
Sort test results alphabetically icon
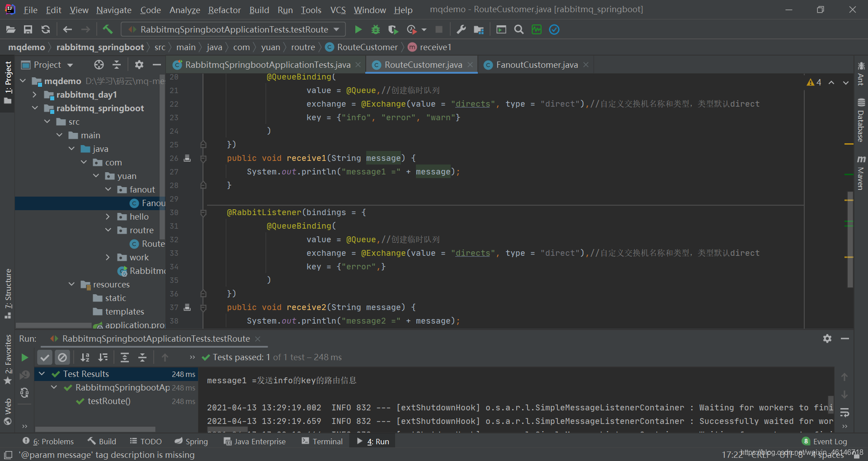85,358
